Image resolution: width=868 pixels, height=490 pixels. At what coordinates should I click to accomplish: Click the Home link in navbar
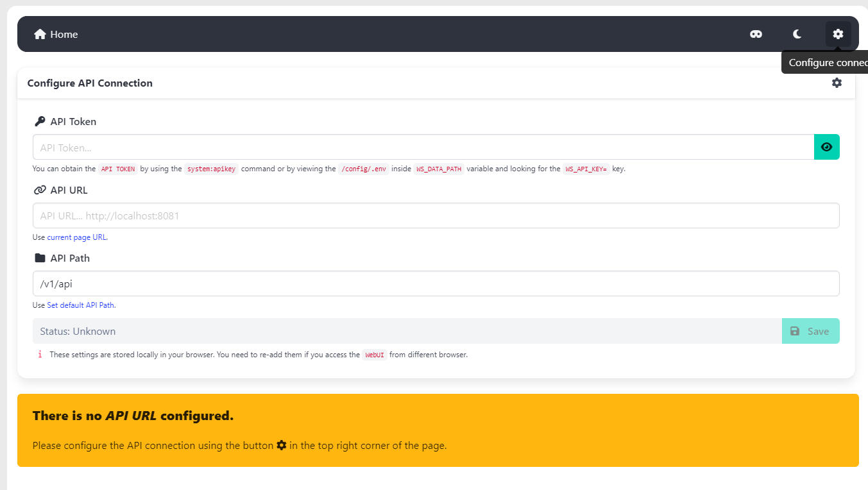[x=56, y=35]
